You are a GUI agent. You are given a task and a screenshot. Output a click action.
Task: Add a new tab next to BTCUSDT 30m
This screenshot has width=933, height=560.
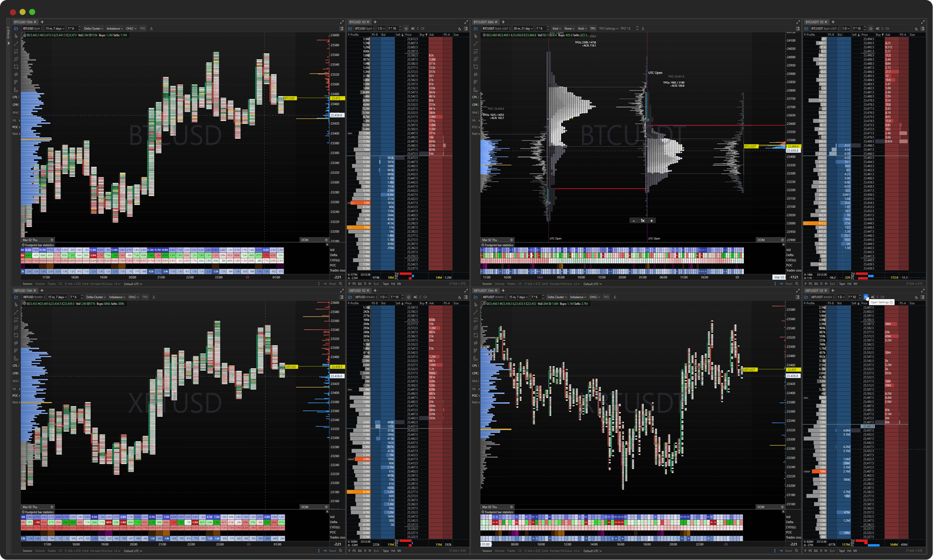(503, 22)
